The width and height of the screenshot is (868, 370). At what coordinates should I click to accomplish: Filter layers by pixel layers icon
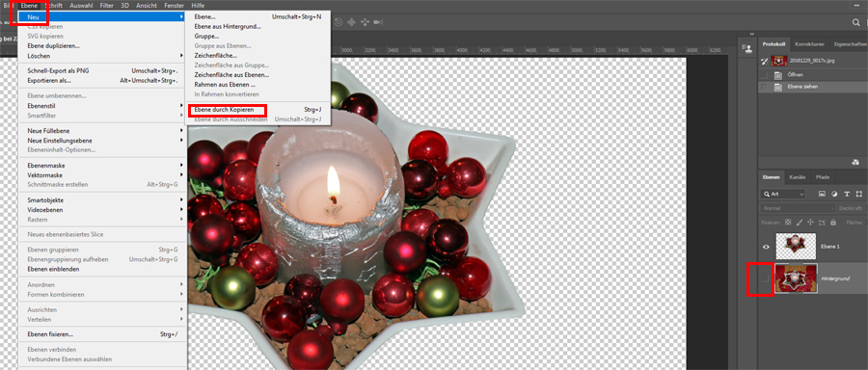(822, 194)
